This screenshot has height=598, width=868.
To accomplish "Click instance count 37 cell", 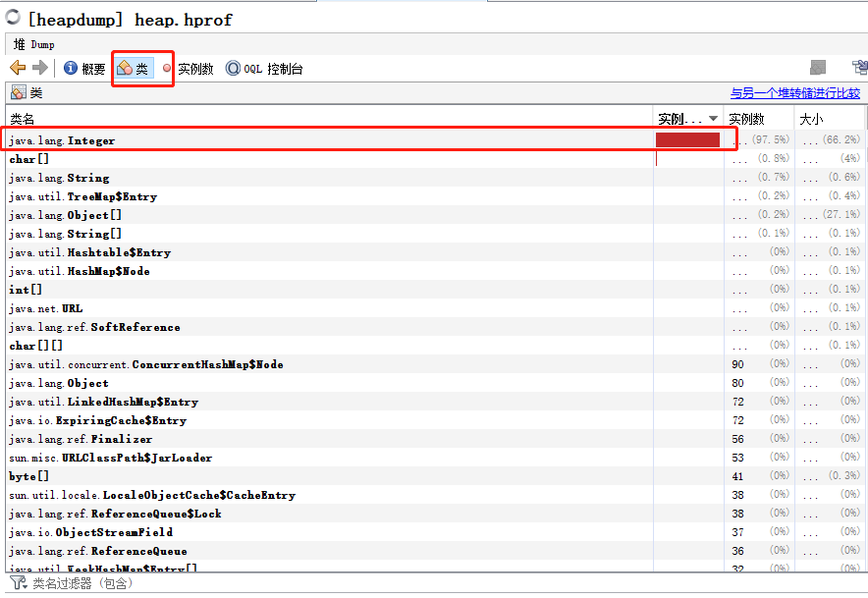I will pyautogui.click(x=759, y=531).
